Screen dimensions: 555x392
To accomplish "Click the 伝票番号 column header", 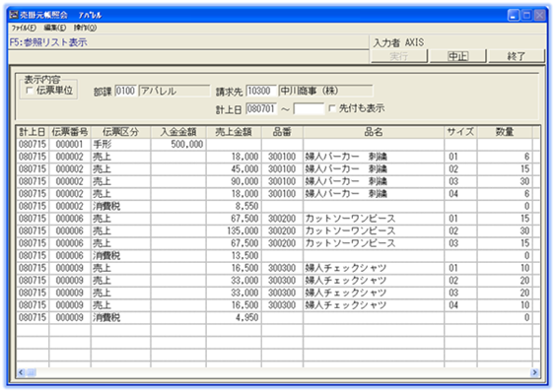I will click(70, 132).
